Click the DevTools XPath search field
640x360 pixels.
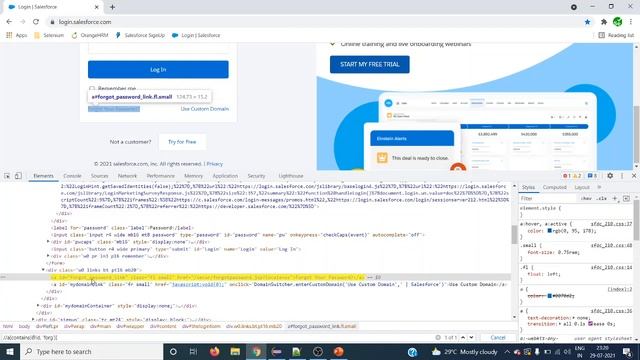click(x=216, y=338)
